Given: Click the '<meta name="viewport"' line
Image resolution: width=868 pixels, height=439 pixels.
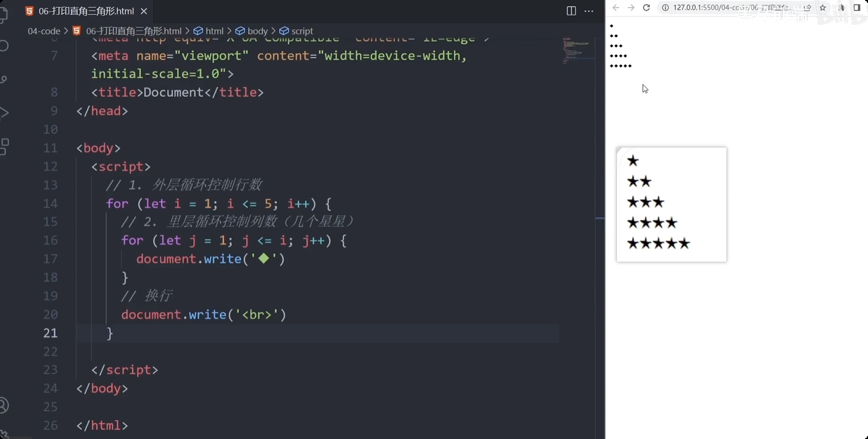Looking at the screenshot, I should coord(280,55).
